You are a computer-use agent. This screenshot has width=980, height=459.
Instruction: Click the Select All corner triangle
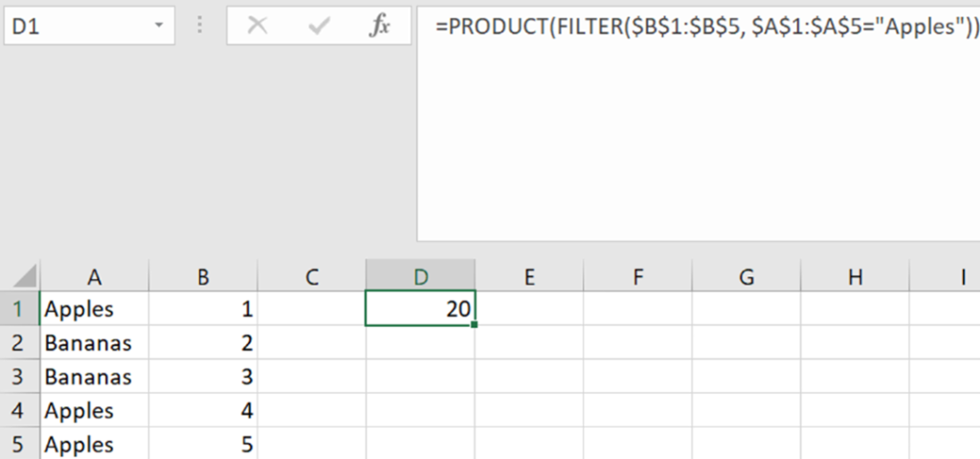tap(26, 277)
